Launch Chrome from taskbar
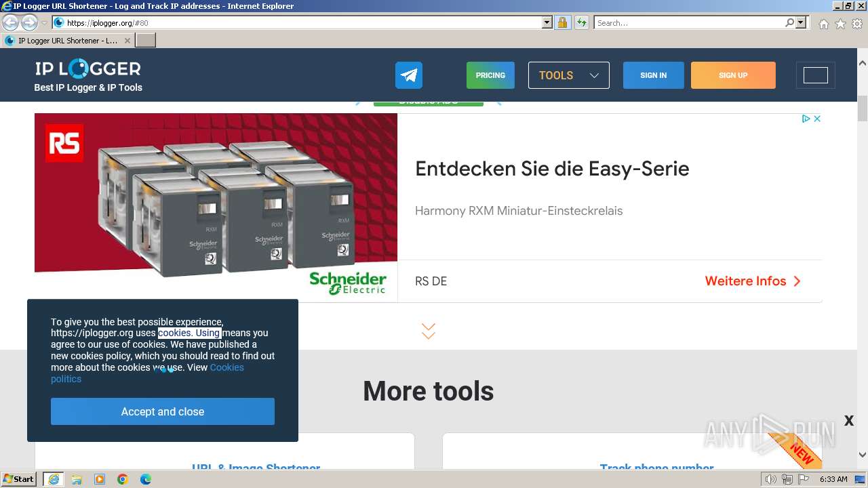Viewport: 868px width, 488px height. tap(123, 479)
